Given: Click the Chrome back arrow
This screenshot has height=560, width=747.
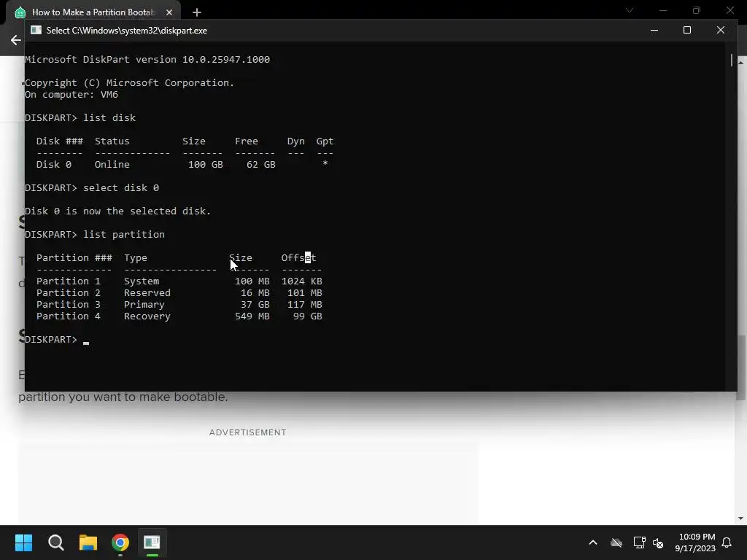Looking at the screenshot, I should 16,40.
